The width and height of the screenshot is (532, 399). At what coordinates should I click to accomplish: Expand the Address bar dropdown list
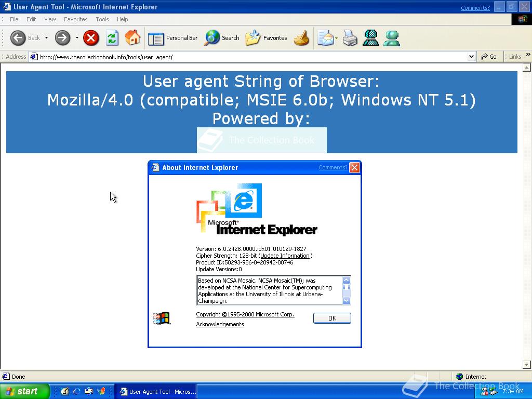click(x=471, y=57)
